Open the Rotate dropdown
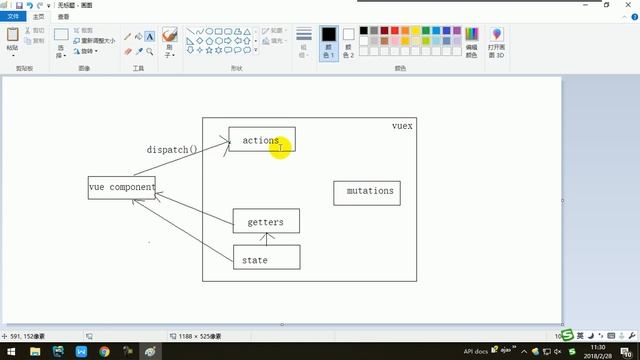640x360 pixels. point(87,51)
